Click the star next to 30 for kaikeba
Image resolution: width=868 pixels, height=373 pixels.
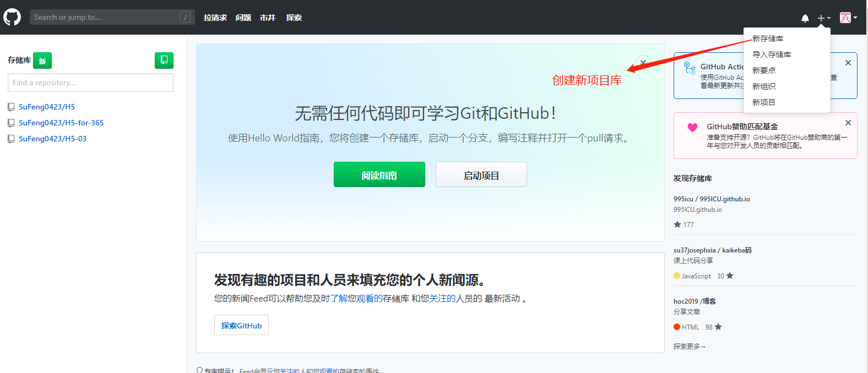[730, 276]
